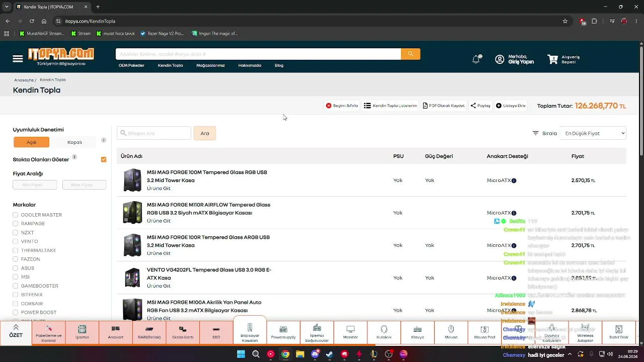The height and width of the screenshot is (362, 644).
Task: Select the İşlemci Soğutucuları category
Action: click(x=317, y=333)
